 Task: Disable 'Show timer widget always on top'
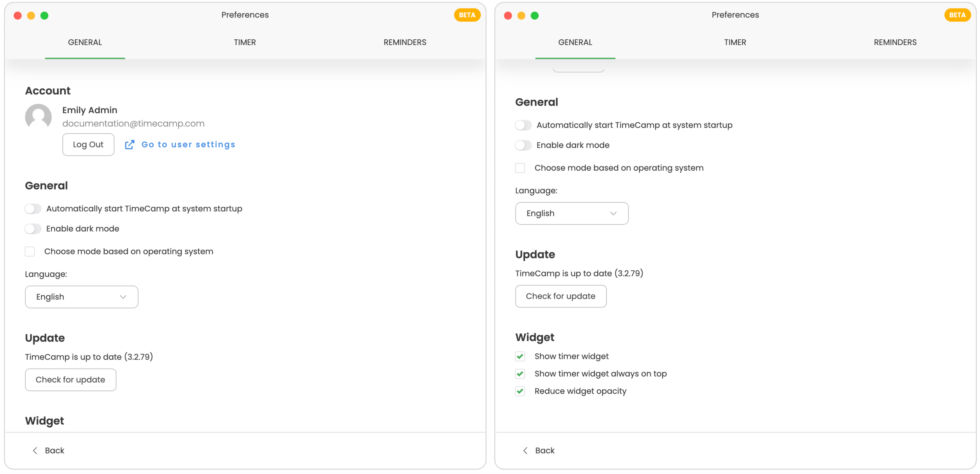(x=520, y=374)
